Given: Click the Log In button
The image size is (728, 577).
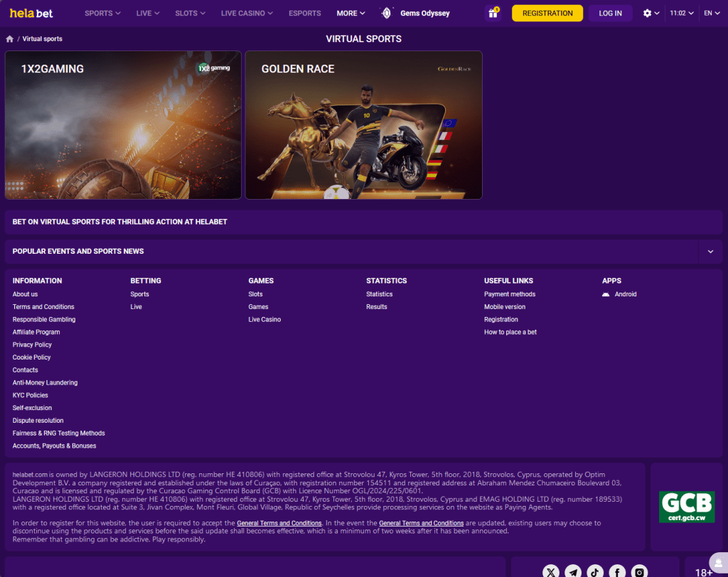Looking at the screenshot, I should click(x=610, y=13).
